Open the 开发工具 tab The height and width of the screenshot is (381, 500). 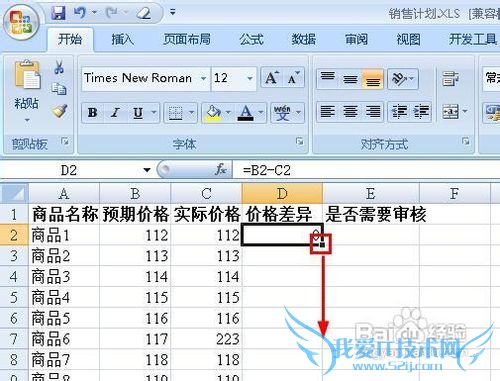pyautogui.click(x=473, y=39)
